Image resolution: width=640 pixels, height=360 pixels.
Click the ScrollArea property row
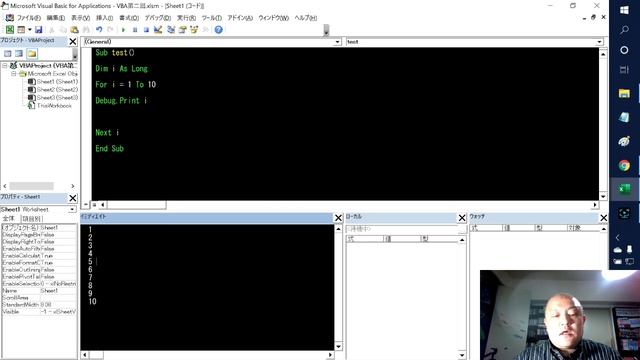tap(39, 298)
